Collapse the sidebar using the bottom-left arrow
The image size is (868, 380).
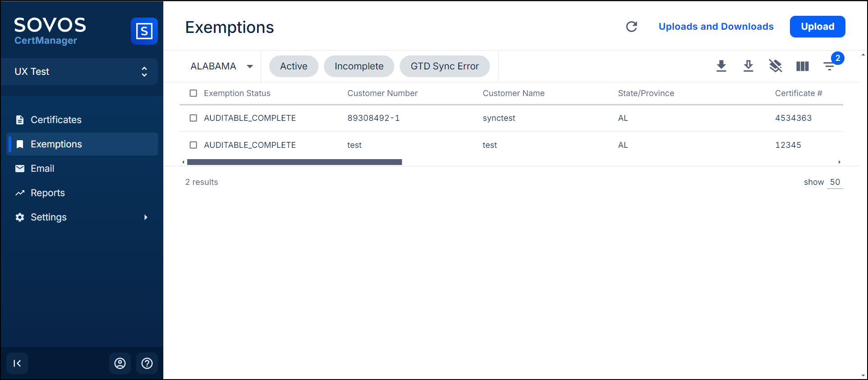coord(17,363)
